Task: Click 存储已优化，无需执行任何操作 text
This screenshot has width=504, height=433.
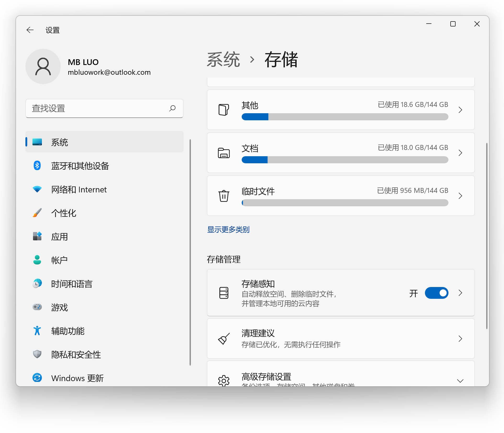Action: click(x=291, y=344)
